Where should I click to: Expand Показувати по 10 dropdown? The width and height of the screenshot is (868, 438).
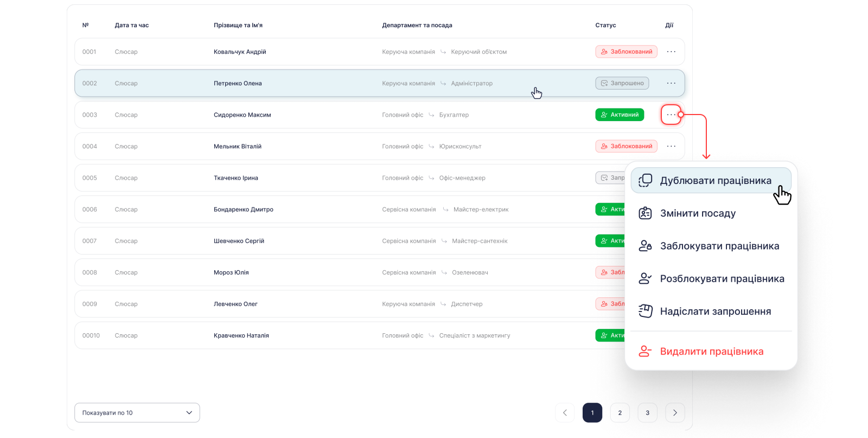(x=137, y=412)
